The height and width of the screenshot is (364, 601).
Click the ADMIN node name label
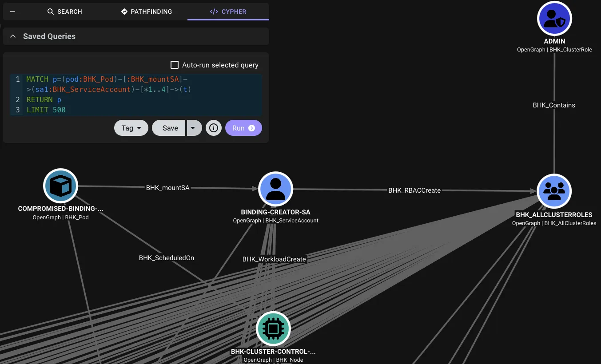554,41
